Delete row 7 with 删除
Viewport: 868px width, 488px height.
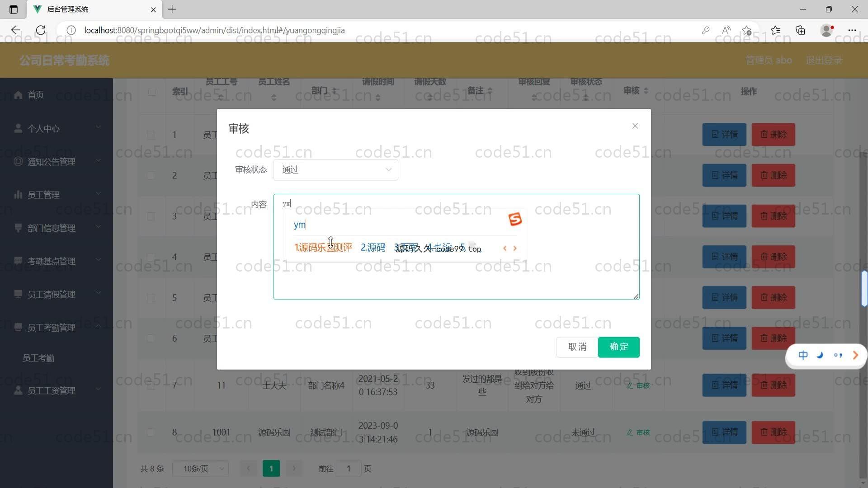[x=774, y=385]
